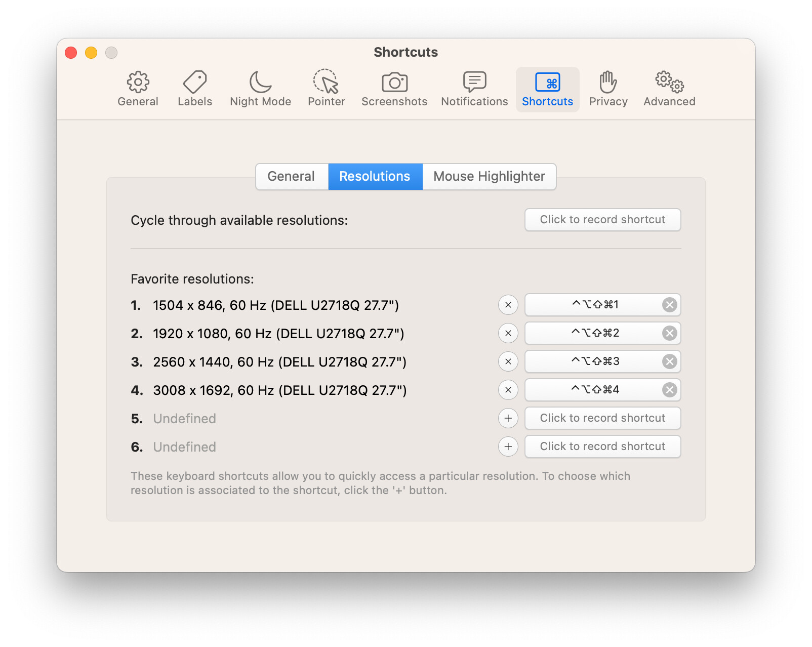The image size is (812, 647).
Task: Clear the shortcut ending in 2
Action: tap(669, 333)
